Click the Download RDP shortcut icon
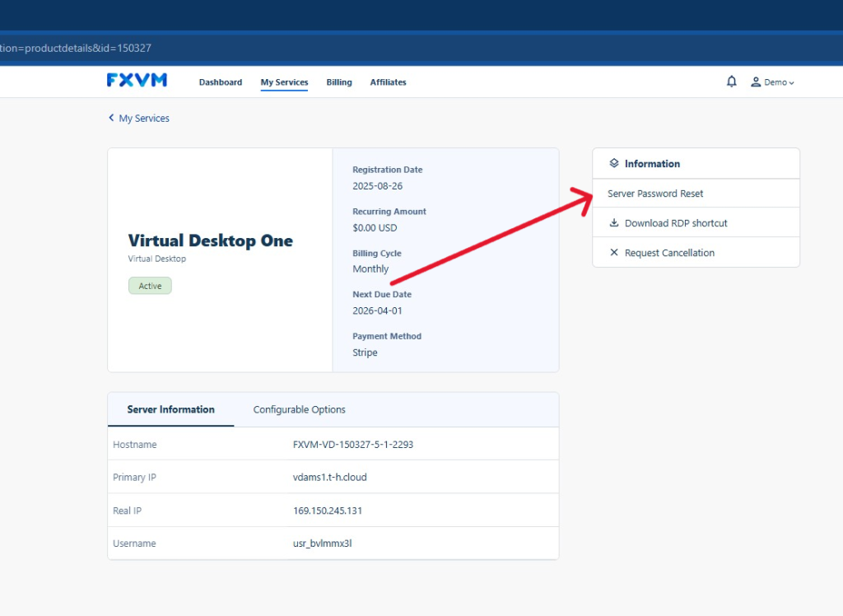 click(x=614, y=223)
